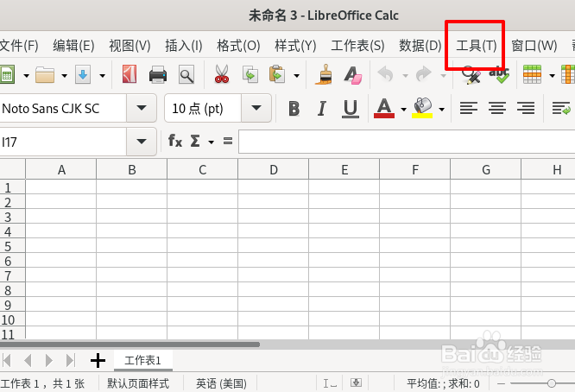Image resolution: width=575 pixels, height=392 pixels.
Task: Open the 插入(I) menu
Action: pos(184,46)
